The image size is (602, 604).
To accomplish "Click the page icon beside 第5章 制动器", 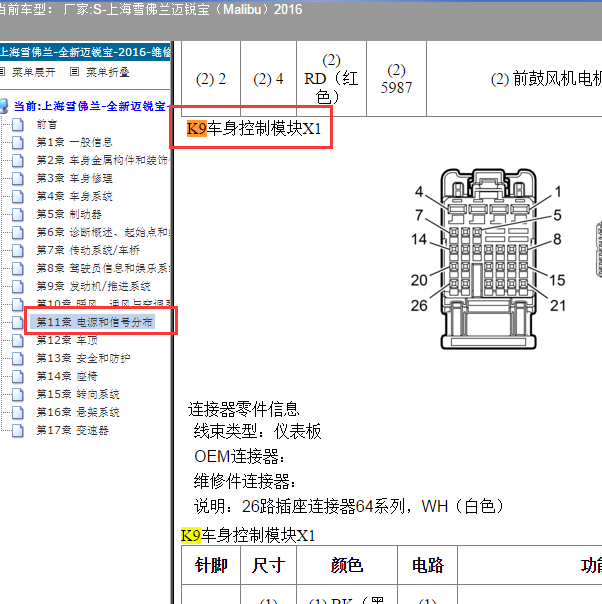I will (18, 215).
